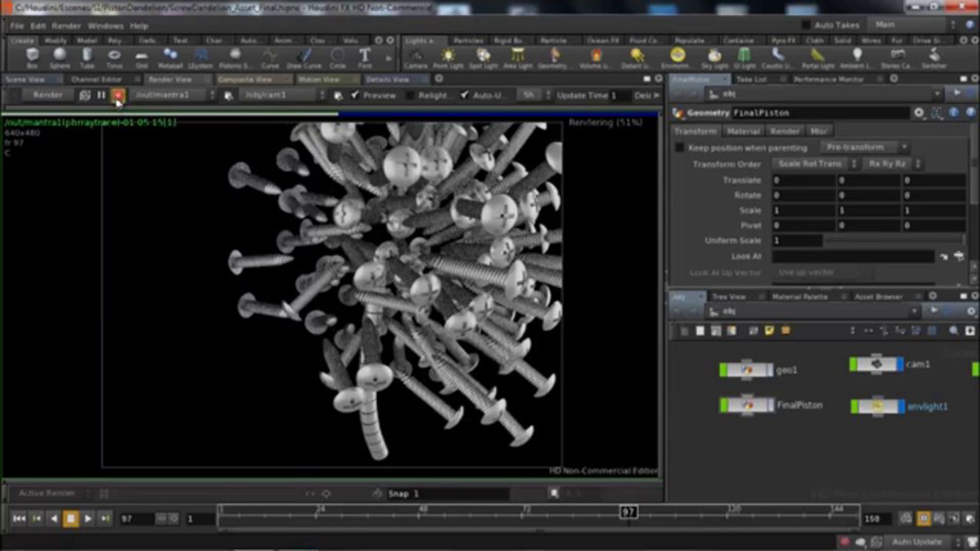Select the FinalPiston node
This screenshot has width=980, height=551.
(747, 405)
